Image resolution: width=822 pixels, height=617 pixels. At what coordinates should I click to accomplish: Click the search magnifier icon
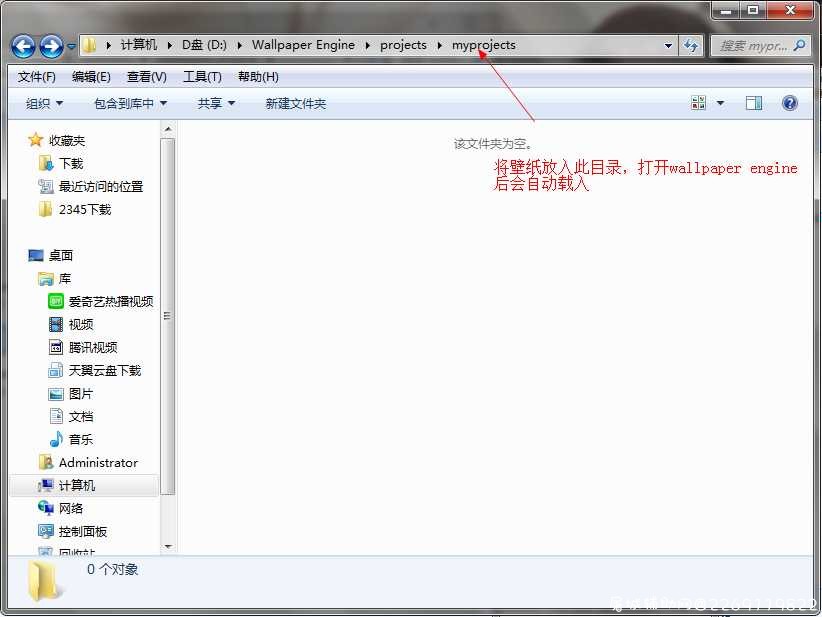pos(799,46)
